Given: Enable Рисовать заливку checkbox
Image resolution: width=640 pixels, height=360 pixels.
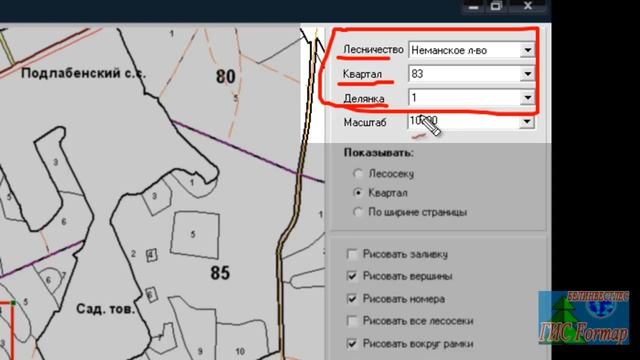Looking at the screenshot, I should tap(352, 254).
